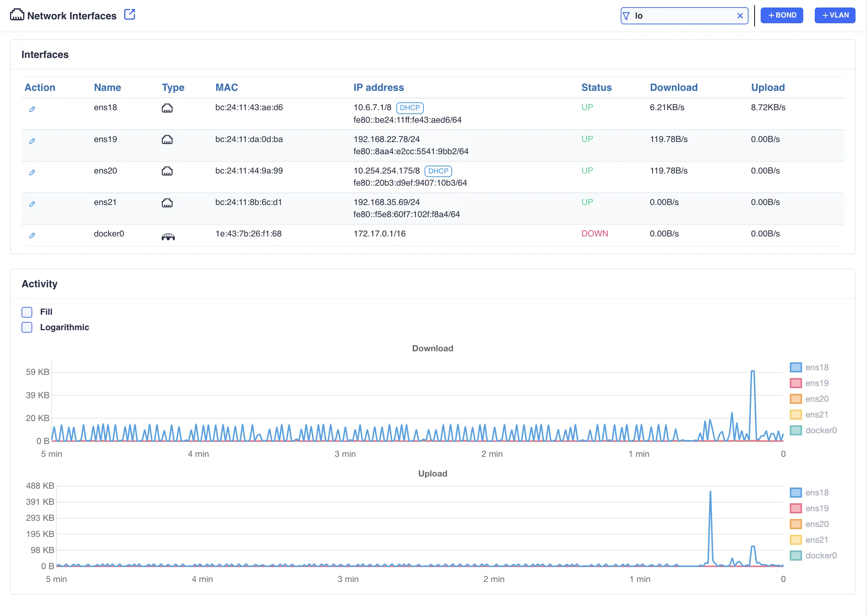Toggle ens18 in the Upload chart legend

(x=809, y=493)
